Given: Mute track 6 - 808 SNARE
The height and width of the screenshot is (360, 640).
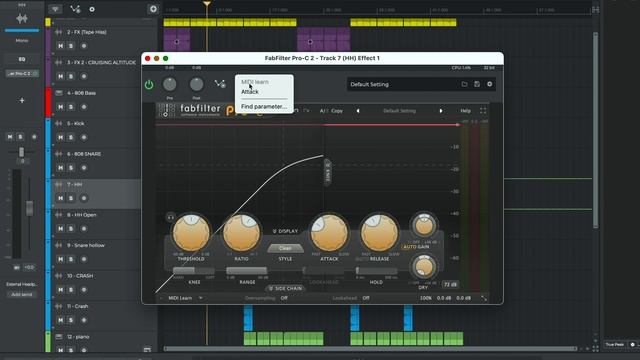Looking at the screenshot, I should point(60,168).
